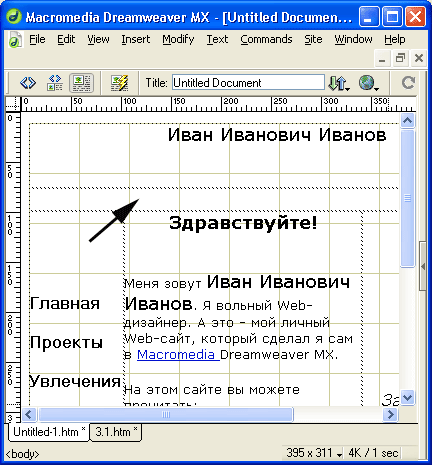The height and width of the screenshot is (465, 432).
Task: Select the Untitled-1.htm tab
Action: pos(49,432)
